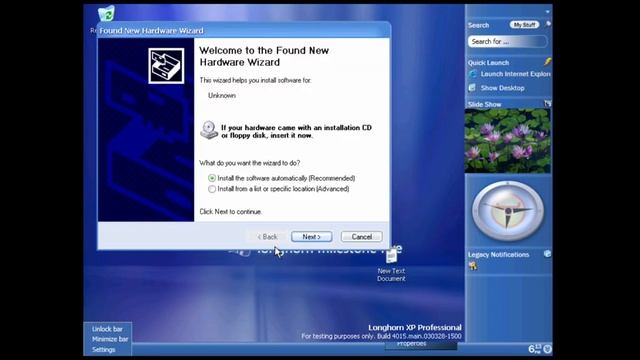The image size is (640, 360).
Task: Click the Search tile heading
Action: [478, 25]
